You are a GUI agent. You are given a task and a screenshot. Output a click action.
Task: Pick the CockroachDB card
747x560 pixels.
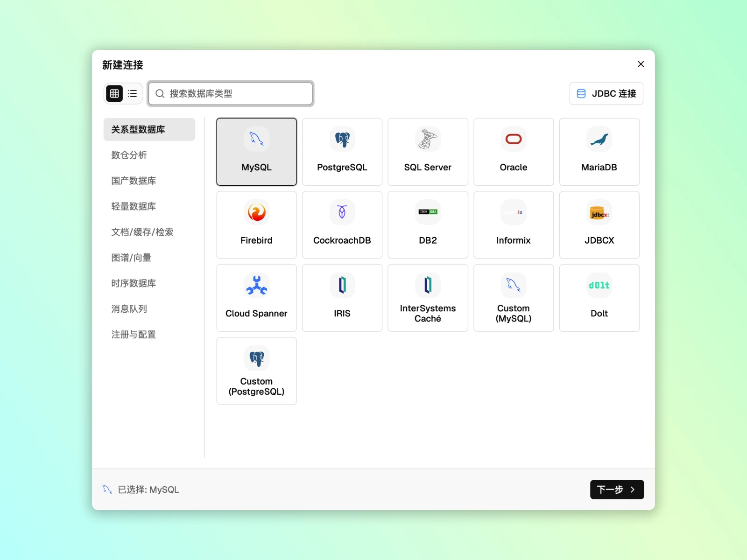(x=342, y=225)
